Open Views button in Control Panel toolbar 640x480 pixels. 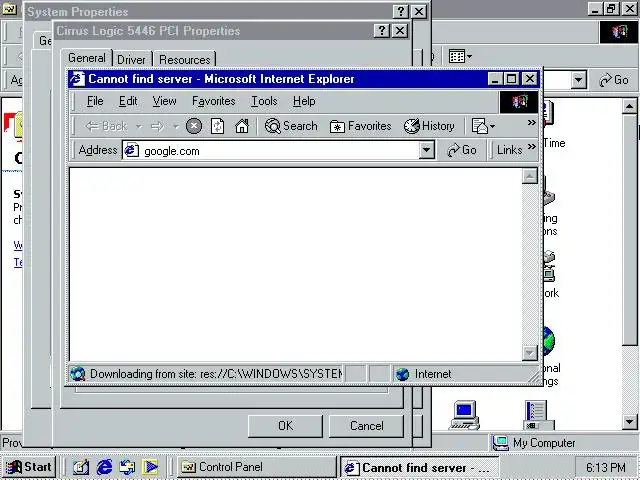coord(460,56)
